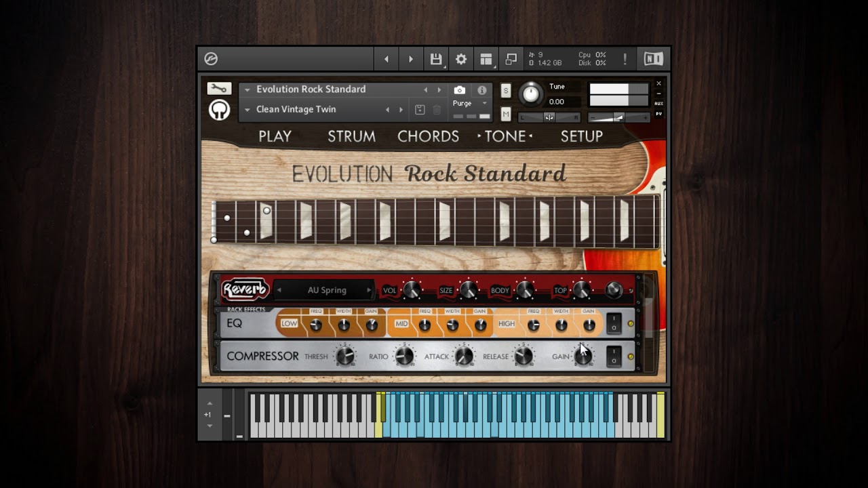
Task: Switch to the PLAY tab
Action: (275, 136)
